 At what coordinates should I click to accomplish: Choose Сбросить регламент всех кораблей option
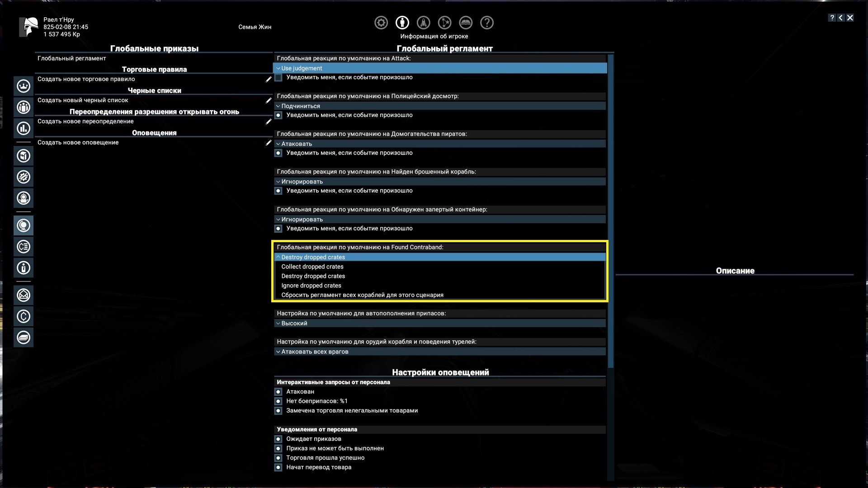tap(440, 295)
